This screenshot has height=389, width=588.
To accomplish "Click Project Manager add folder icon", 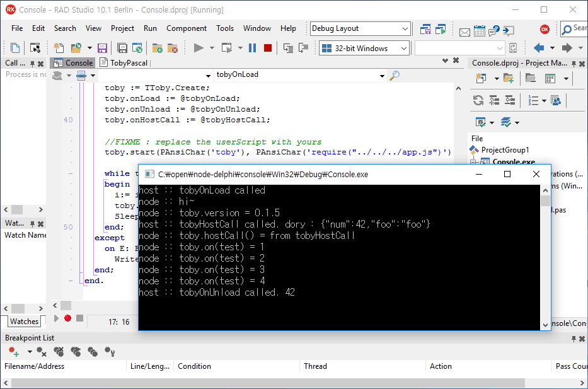I will point(509,78).
